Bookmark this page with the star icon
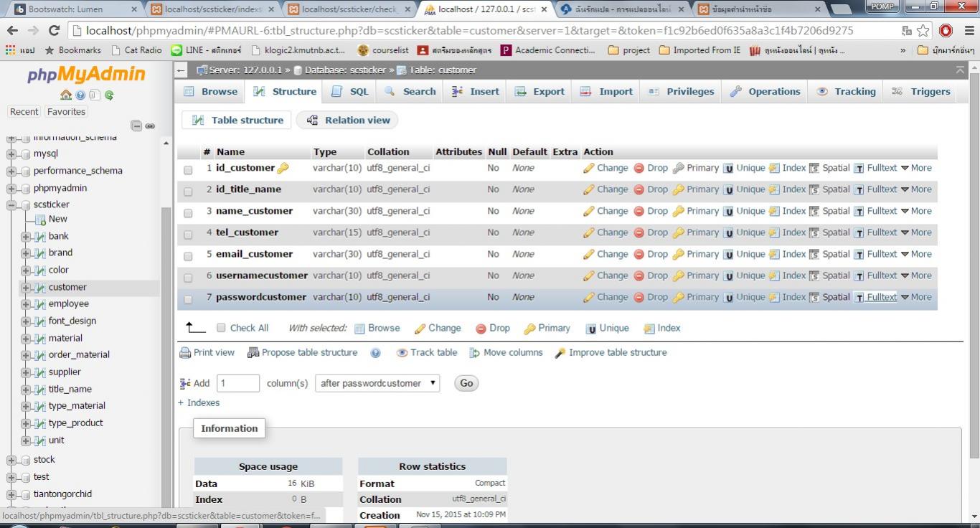This screenshot has height=528, width=980. coord(923,31)
